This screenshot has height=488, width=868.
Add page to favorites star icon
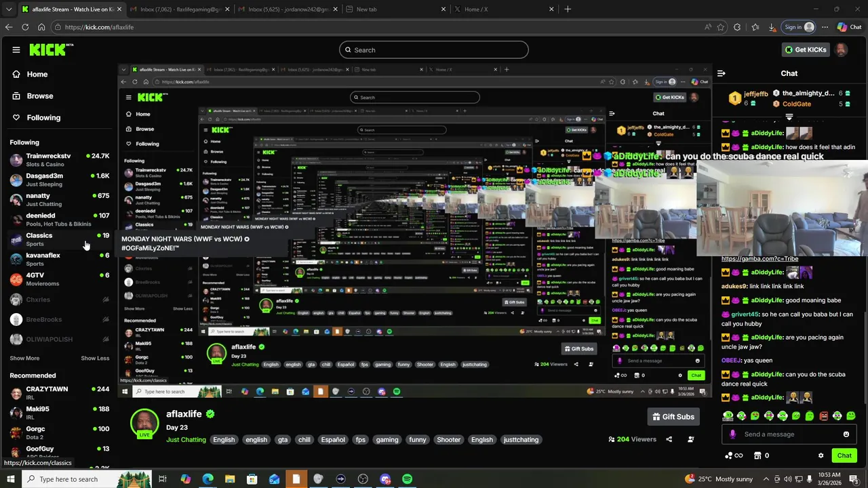coord(721,27)
